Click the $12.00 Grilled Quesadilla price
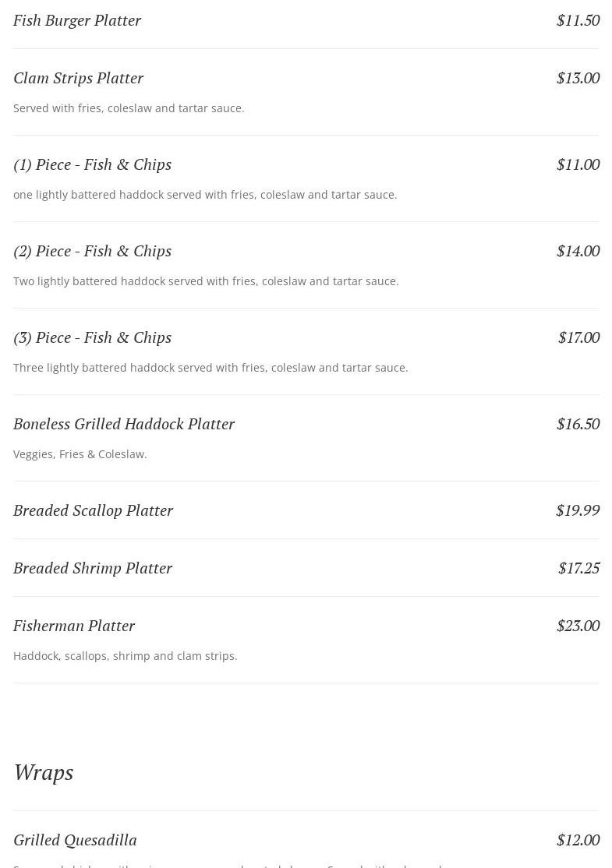 click(x=578, y=840)
